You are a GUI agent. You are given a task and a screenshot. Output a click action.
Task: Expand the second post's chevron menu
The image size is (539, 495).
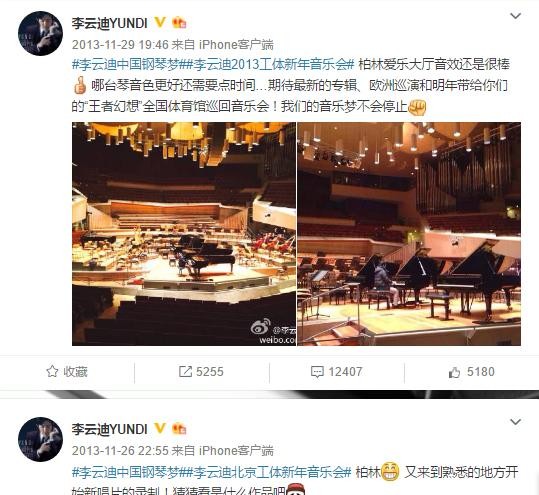pos(515,422)
